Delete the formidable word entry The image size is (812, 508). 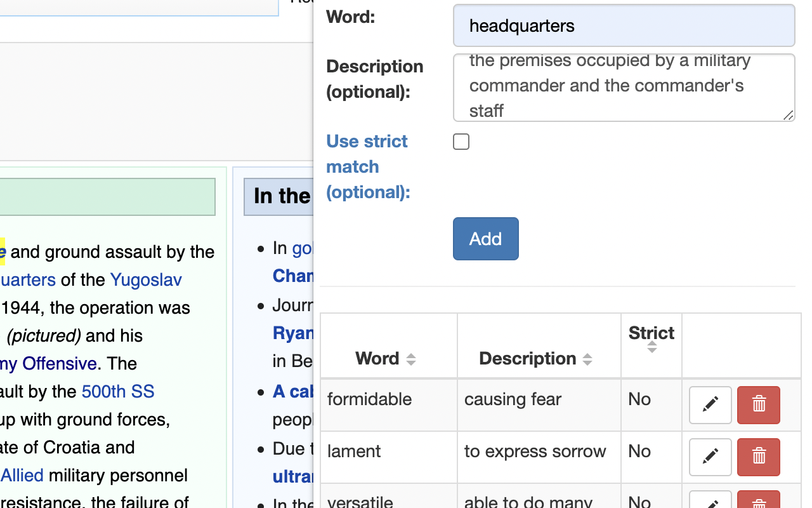coord(759,405)
